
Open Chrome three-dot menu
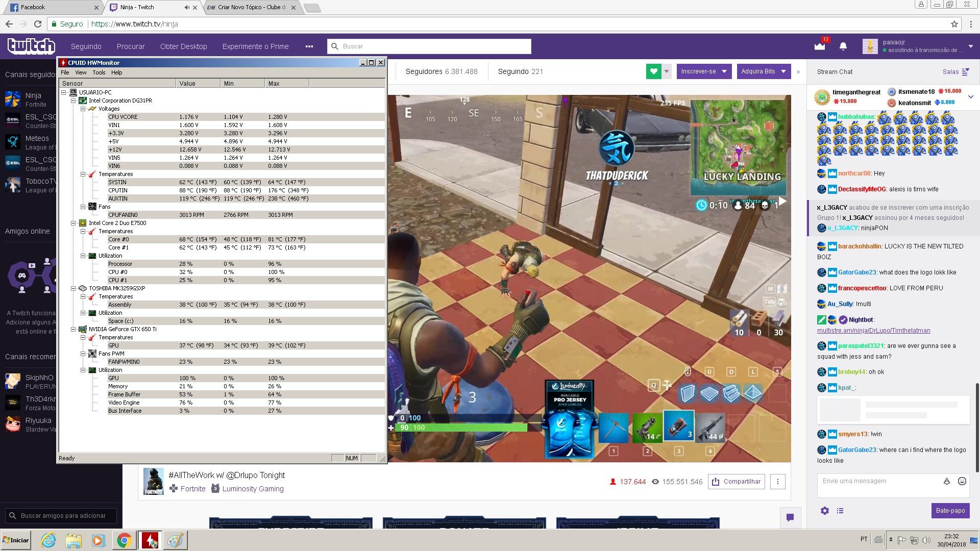point(971,24)
